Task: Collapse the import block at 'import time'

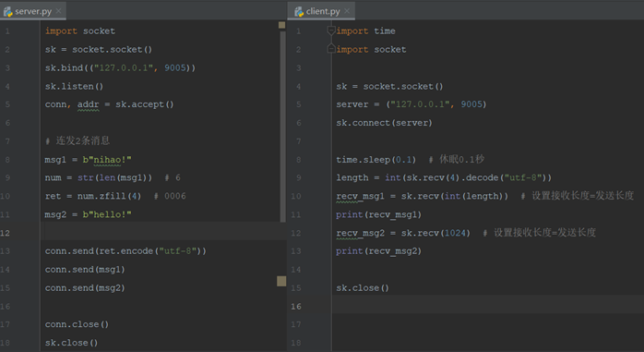Action: (331, 30)
